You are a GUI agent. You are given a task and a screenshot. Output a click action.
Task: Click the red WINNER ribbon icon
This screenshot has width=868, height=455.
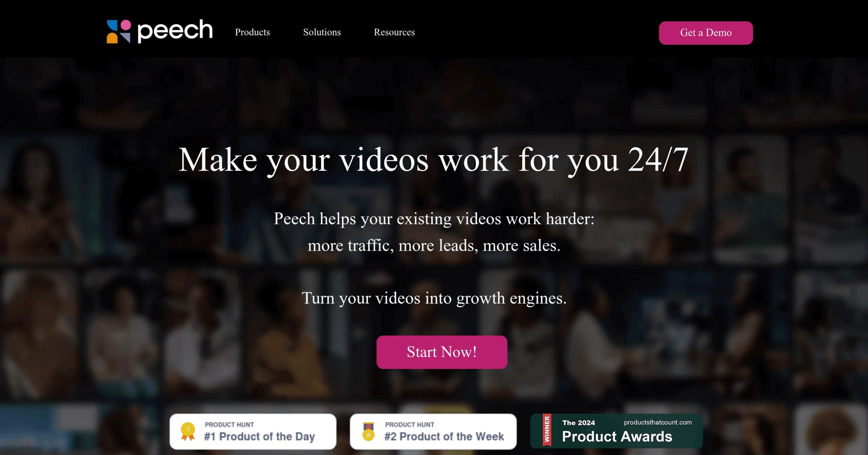[547, 430]
